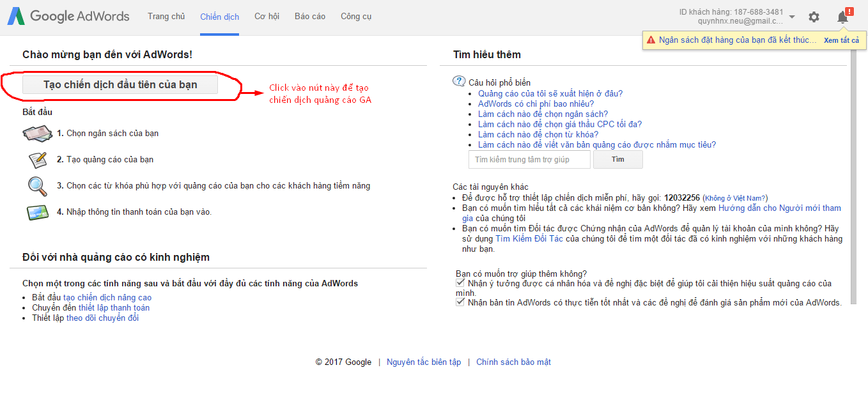The image size is (868, 402).
Task: Open the Công cụ menu
Action: click(356, 17)
